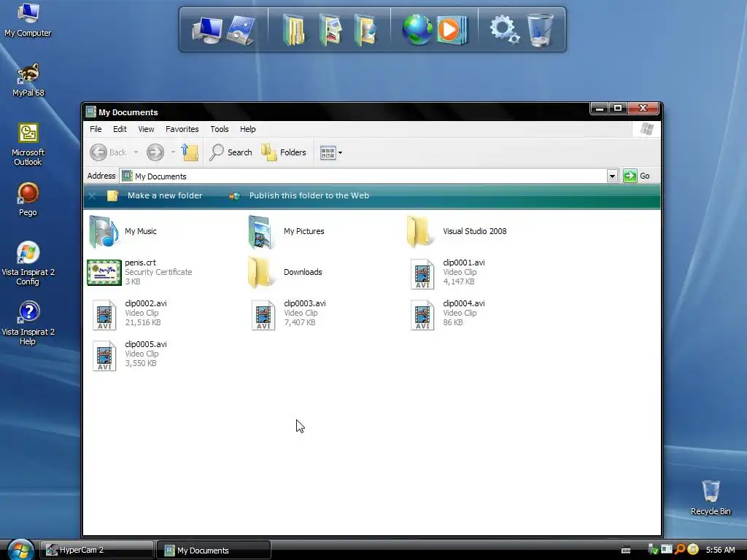Screen dimensions: 747x560
Task: Open the Start menu orb
Action: pos(20,550)
